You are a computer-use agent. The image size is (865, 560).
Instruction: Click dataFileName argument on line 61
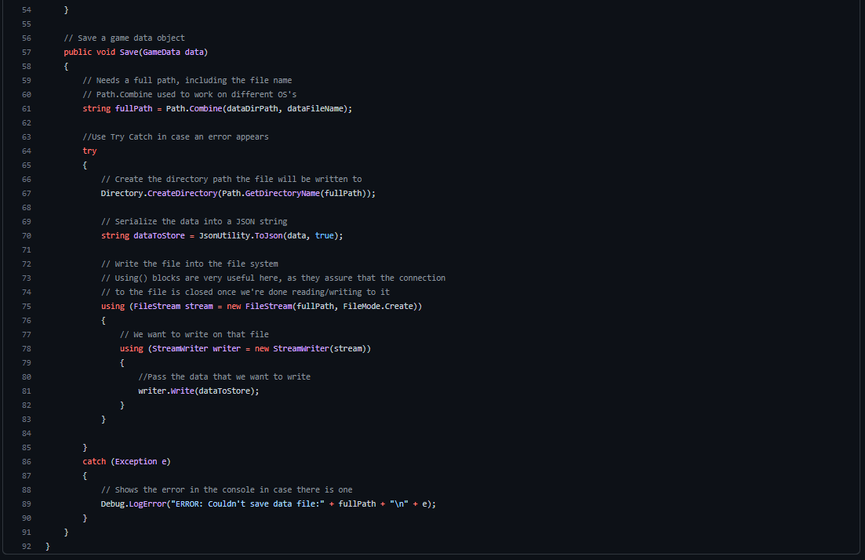coord(316,109)
